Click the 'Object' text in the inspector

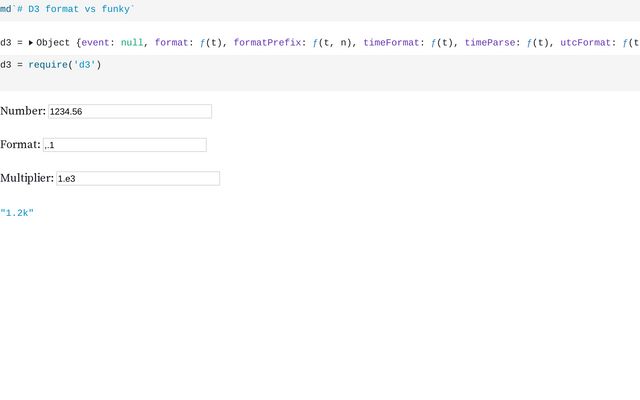click(x=53, y=43)
